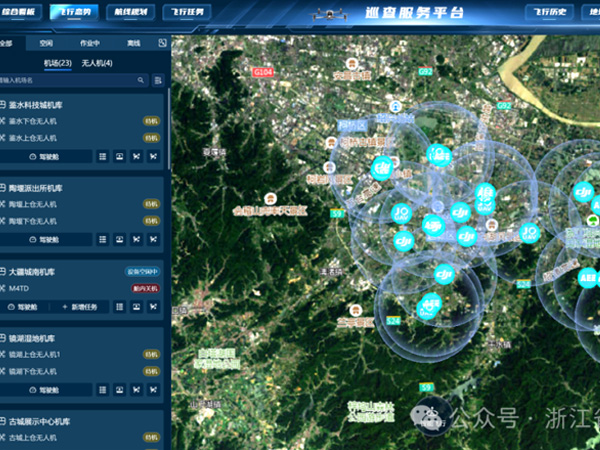Select the 鉴水科技城机库 dock title
600x450 pixels.
35,105
